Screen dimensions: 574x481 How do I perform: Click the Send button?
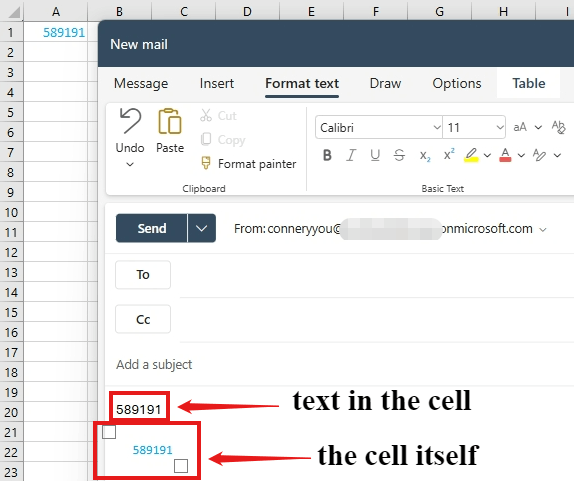pos(152,228)
